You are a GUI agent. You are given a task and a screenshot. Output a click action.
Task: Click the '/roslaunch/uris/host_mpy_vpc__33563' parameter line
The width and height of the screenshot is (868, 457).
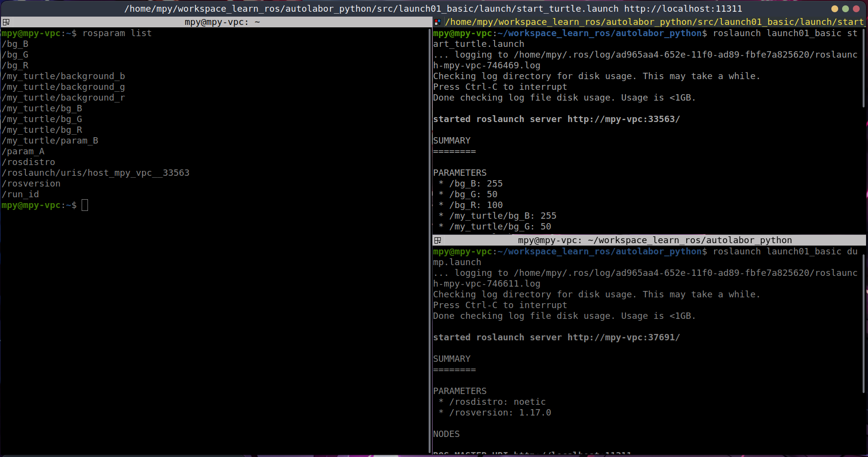tap(95, 173)
